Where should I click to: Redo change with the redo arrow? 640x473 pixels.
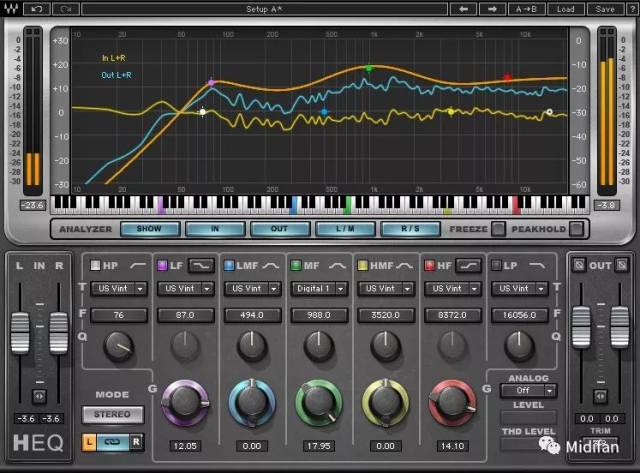point(66,9)
